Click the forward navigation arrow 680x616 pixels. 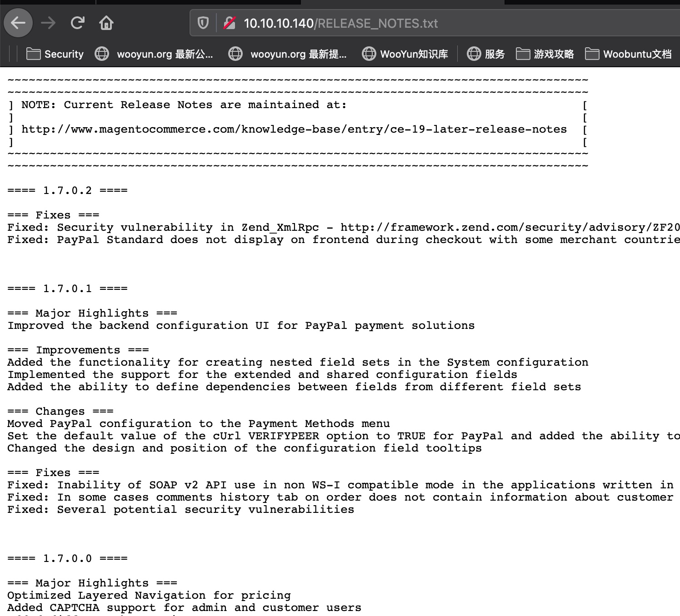click(x=48, y=23)
